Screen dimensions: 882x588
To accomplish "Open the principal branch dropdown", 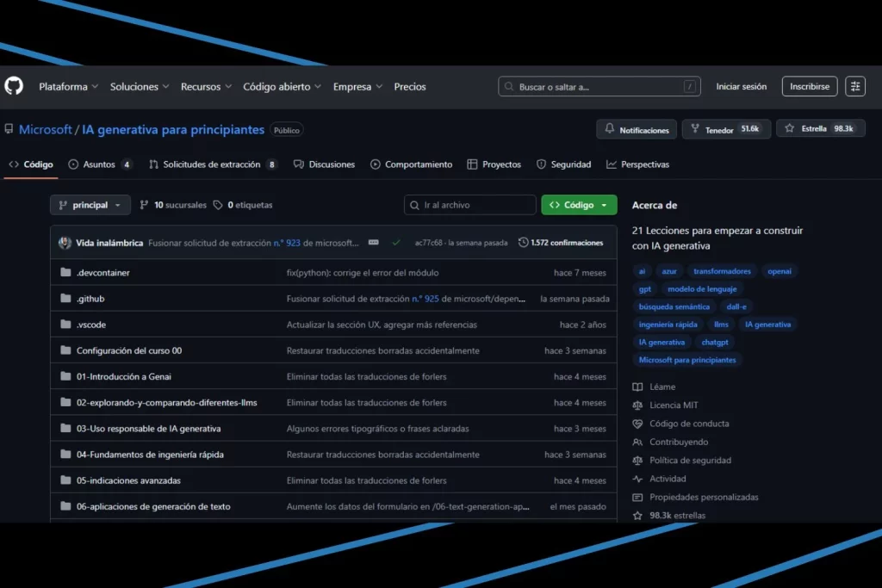I will (x=90, y=205).
